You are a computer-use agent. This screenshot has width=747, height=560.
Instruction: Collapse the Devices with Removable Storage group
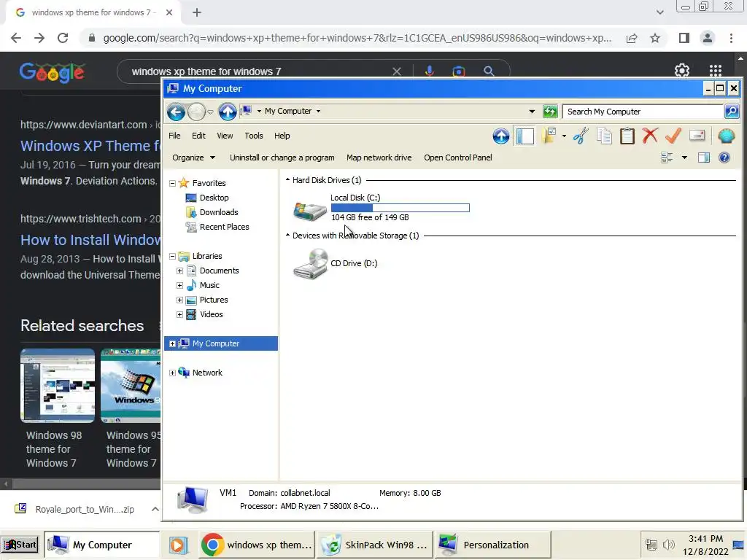tap(287, 236)
